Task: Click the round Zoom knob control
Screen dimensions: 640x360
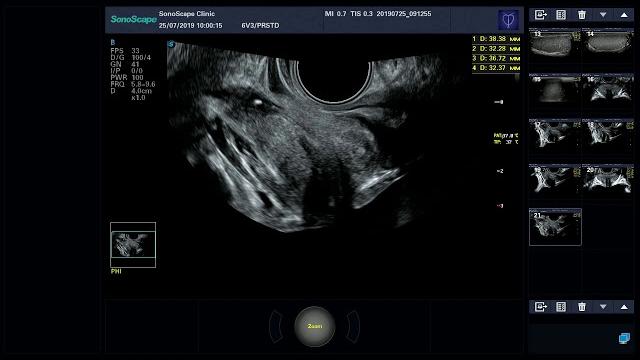Action: [x=315, y=327]
